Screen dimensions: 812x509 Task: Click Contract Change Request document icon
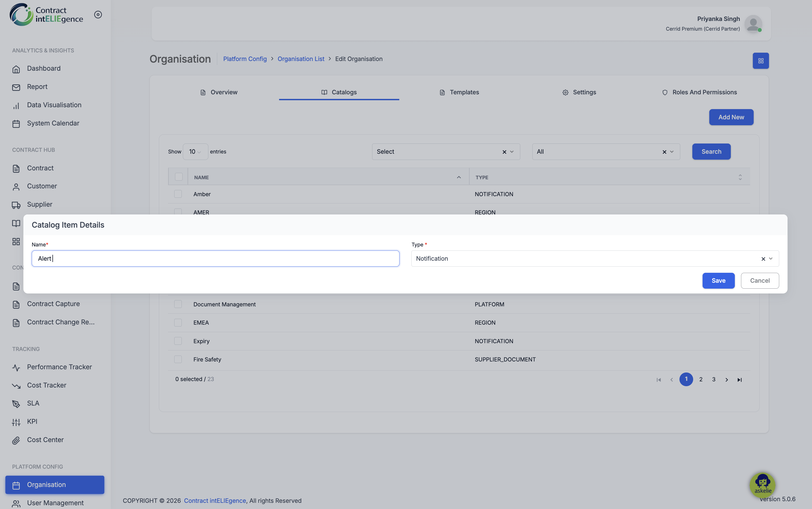pos(16,323)
